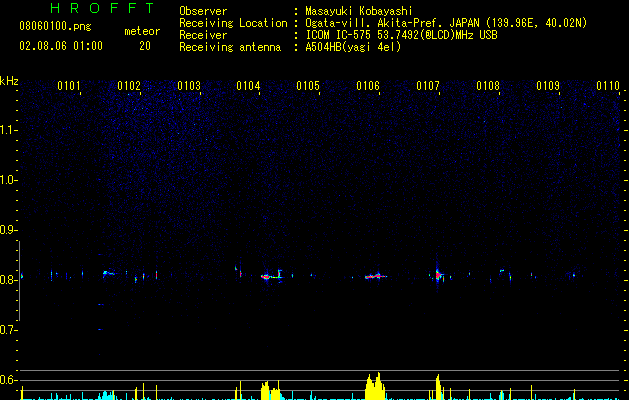629x400 pixels.
Task: Click the A504HB(yagi 4el) antenna text
Action: pos(353,47)
